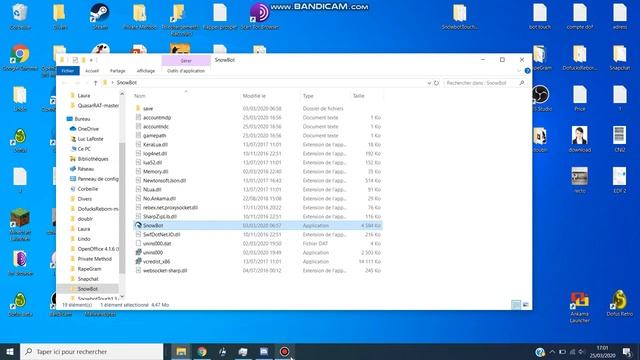The height and width of the screenshot is (360, 640).
Task: Refresh the SnowBot folder view
Action: pyautogui.click(x=436, y=83)
